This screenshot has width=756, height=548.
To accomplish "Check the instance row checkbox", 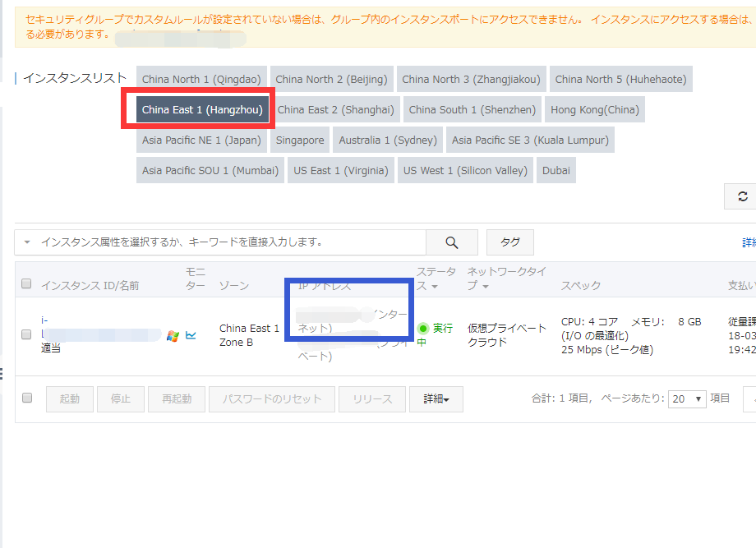I will 26,334.
